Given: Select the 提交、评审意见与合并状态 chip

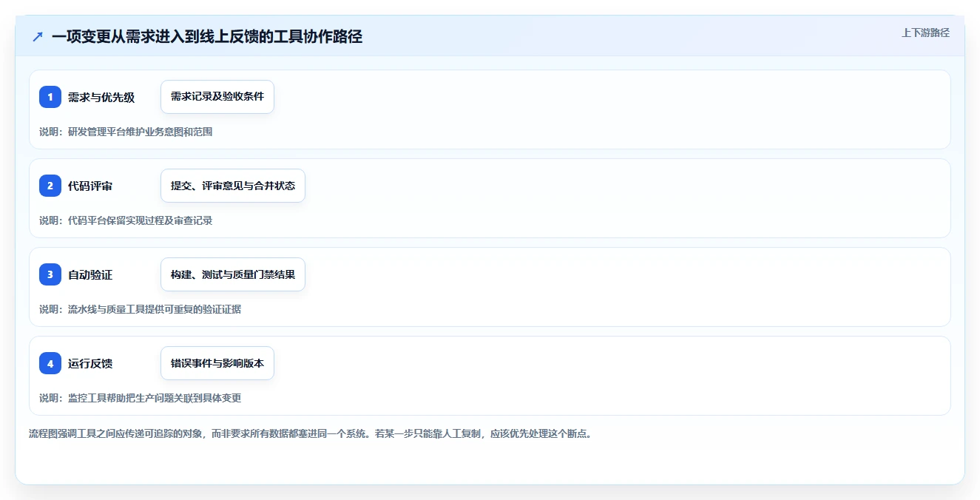Looking at the screenshot, I should pyautogui.click(x=233, y=186).
